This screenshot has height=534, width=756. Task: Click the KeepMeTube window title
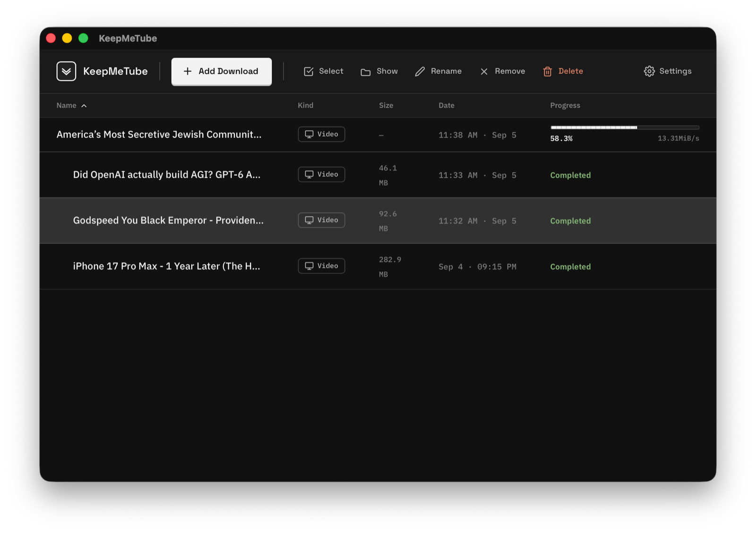coord(128,38)
